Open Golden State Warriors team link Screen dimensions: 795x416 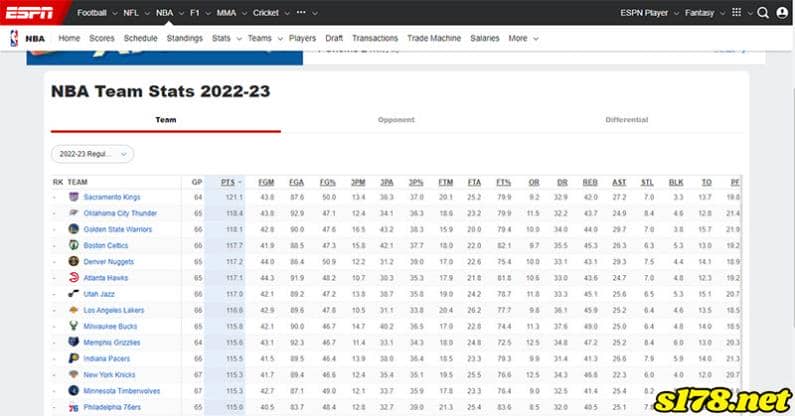click(118, 229)
